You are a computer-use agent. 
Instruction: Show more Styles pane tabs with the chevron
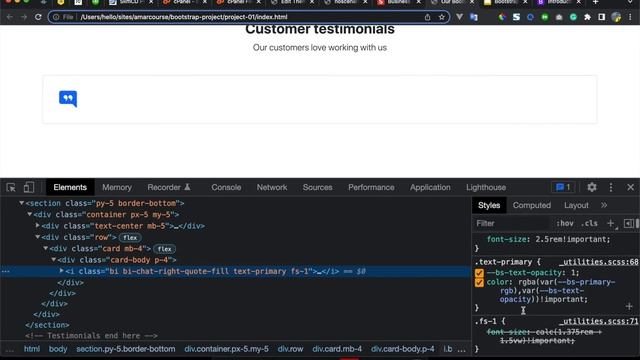click(x=604, y=205)
